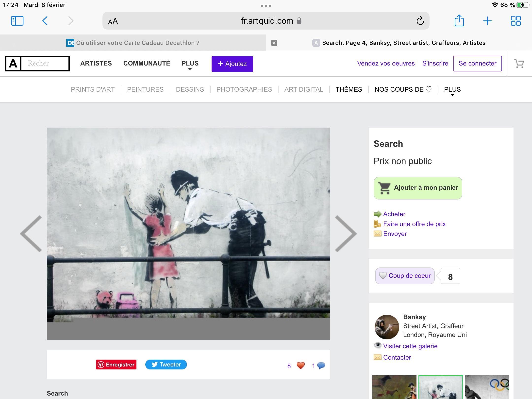
Task: Click the Acheter link
Action: tap(394, 214)
